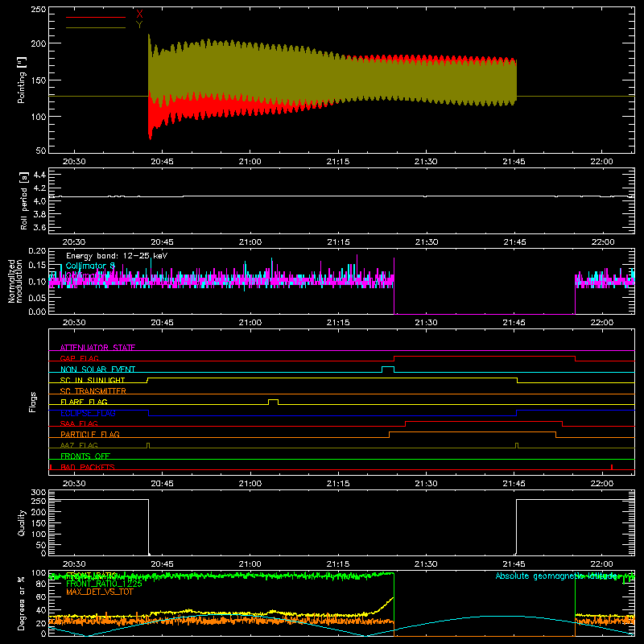
Task: Click the 300 tick on Quality axis
Action: click(38, 493)
